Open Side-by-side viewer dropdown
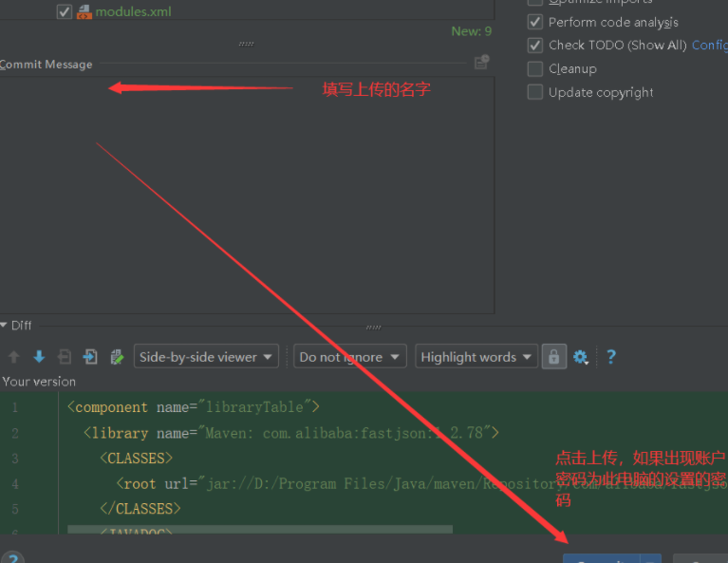The width and height of the screenshot is (728, 563). pyautogui.click(x=206, y=356)
